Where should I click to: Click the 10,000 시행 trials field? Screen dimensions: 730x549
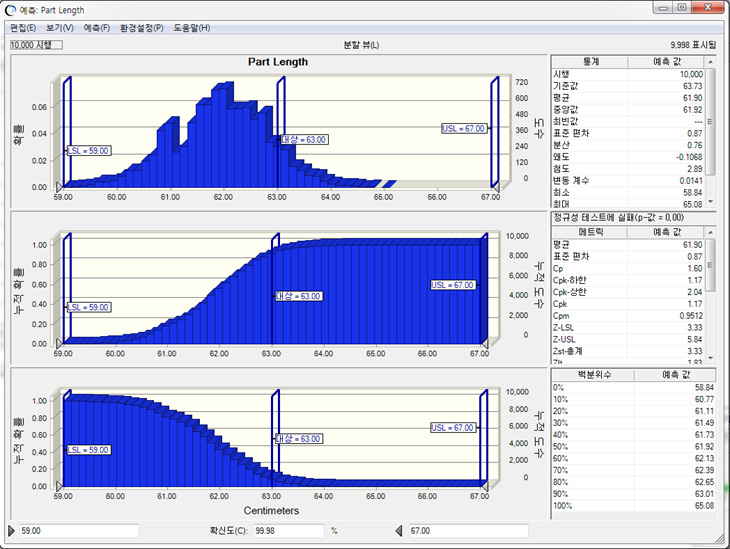[36, 45]
